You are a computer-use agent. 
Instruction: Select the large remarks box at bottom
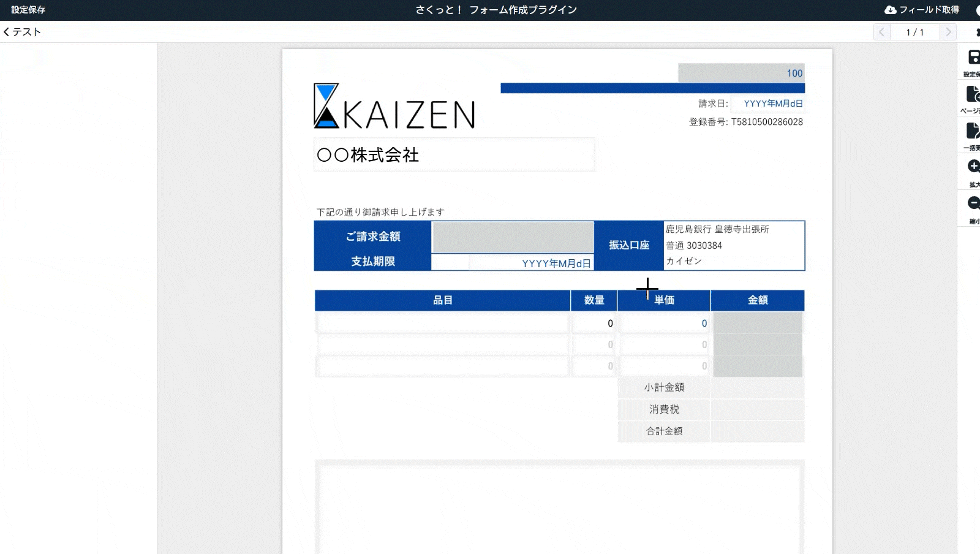pyautogui.click(x=559, y=508)
